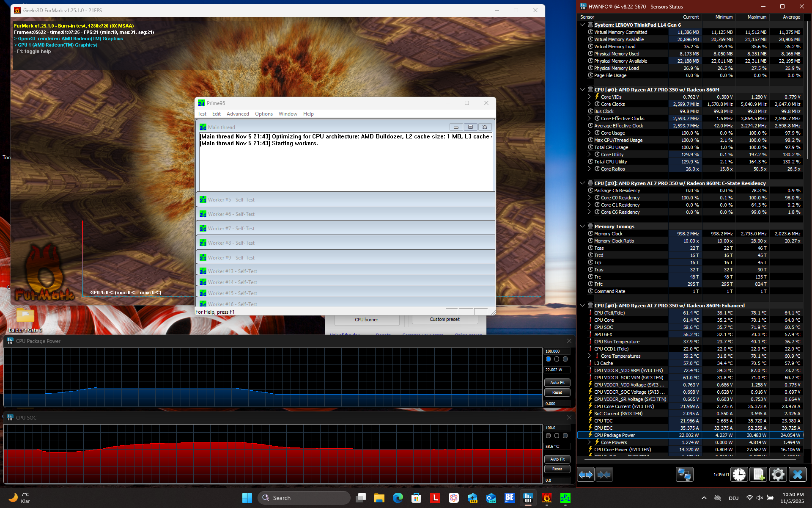Expand Core Temperatures sensor row
812x508 pixels.
589,356
